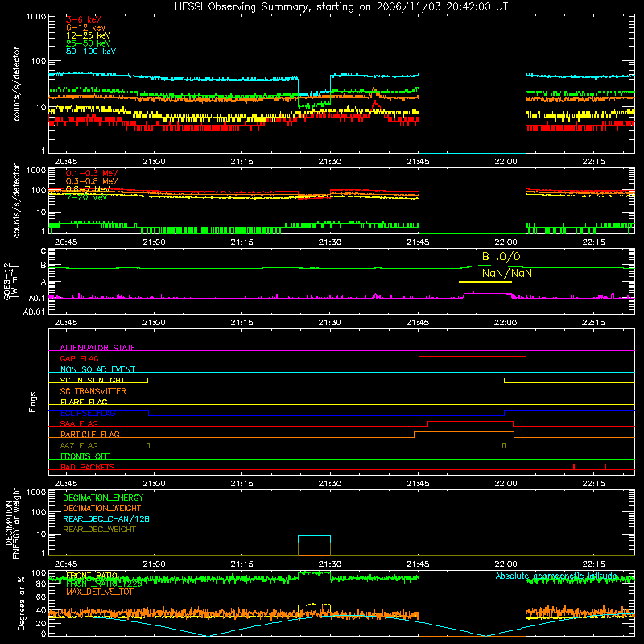Screen dimensions: 644x644
Task: Click the FRONT_RATIO legend entry
Action: coord(92,576)
